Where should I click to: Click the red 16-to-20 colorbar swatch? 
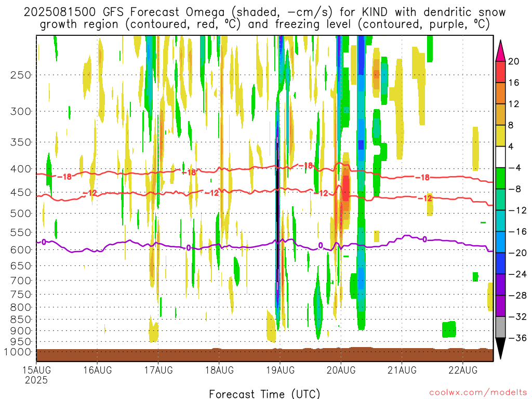[x=500, y=72]
